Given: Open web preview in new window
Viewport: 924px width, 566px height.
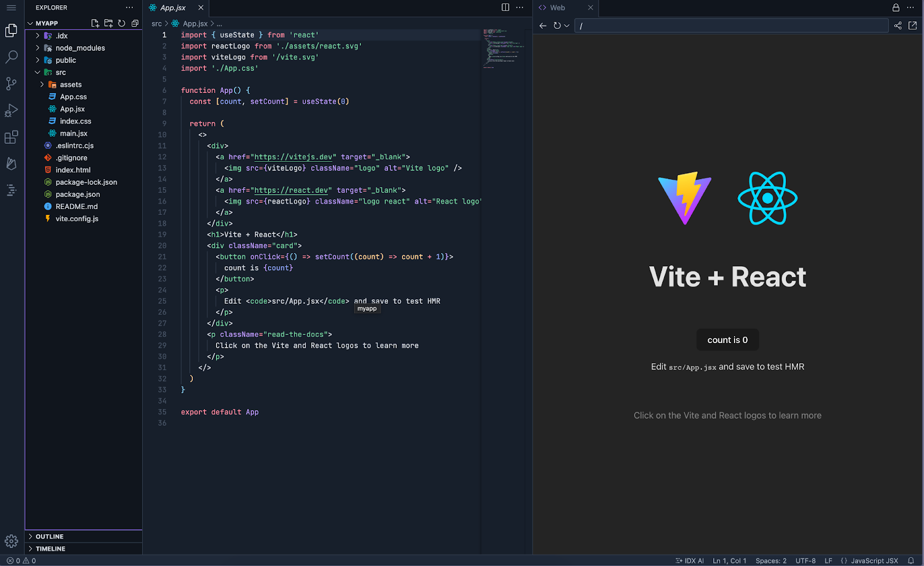Looking at the screenshot, I should [912, 25].
